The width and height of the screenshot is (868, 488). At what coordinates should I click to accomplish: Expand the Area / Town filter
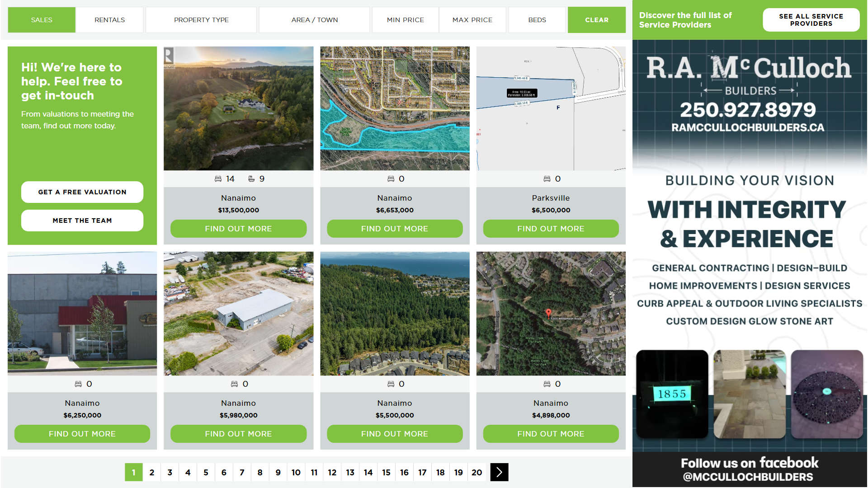click(x=315, y=20)
